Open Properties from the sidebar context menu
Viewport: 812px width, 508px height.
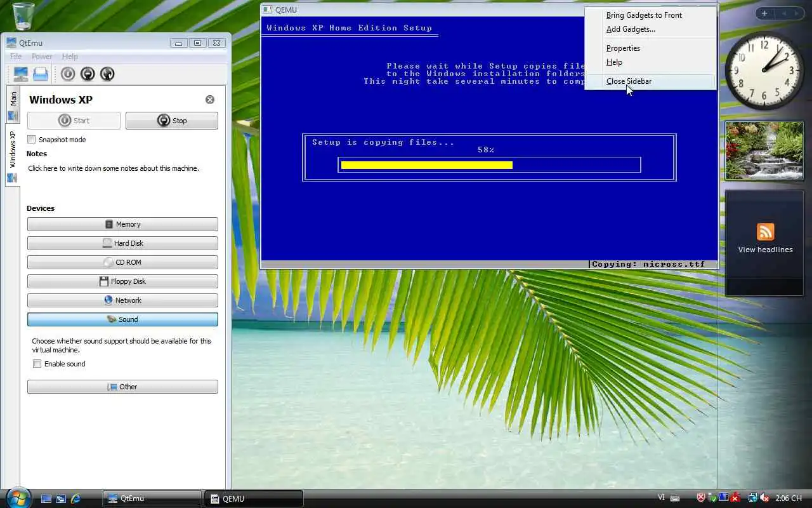point(650,48)
